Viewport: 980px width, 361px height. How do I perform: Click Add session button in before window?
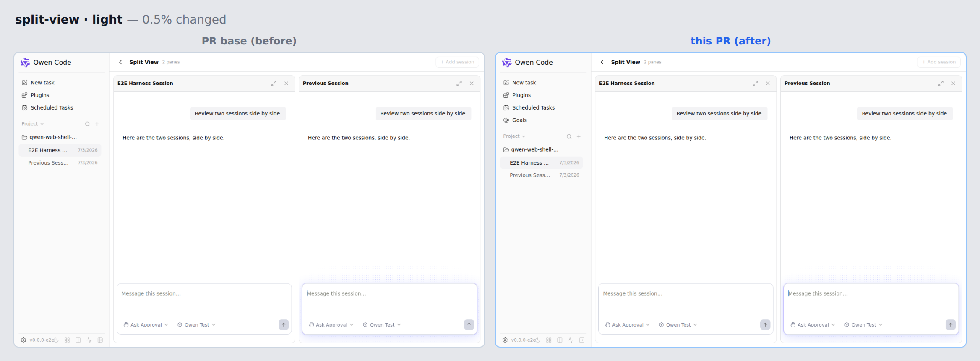457,62
